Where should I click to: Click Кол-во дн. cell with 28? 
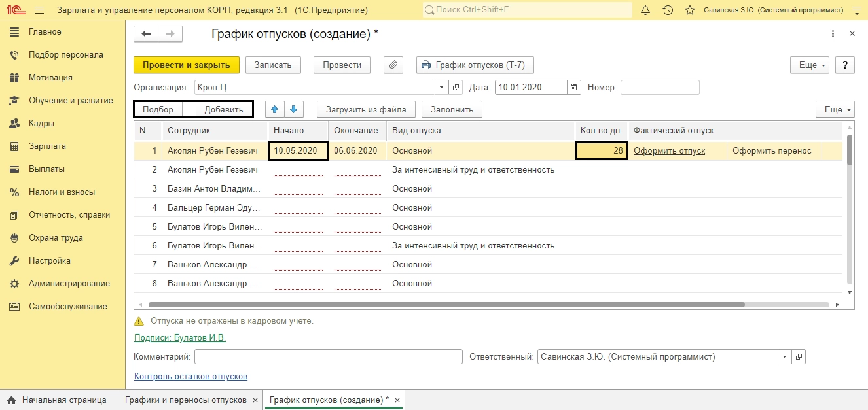point(602,150)
